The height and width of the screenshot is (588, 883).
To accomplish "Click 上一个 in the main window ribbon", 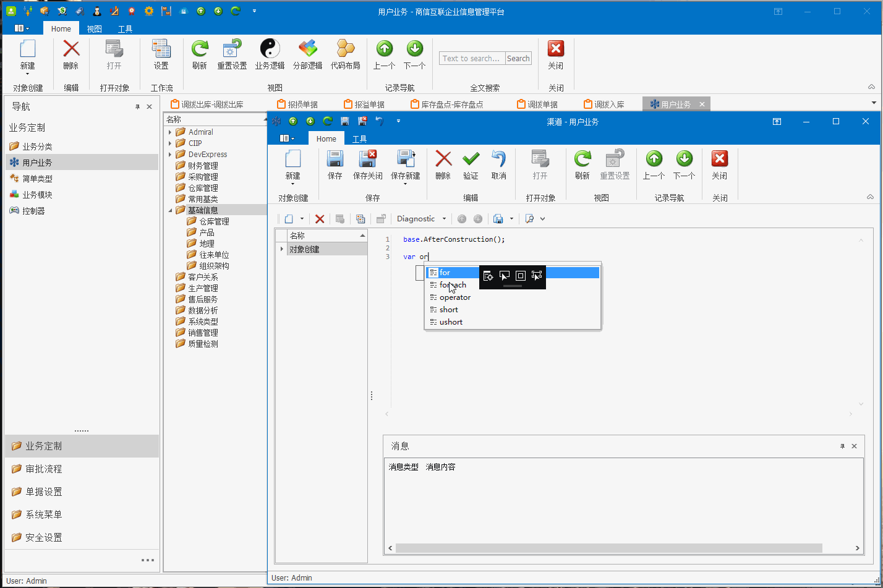I will pyautogui.click(x=385, y=54).
